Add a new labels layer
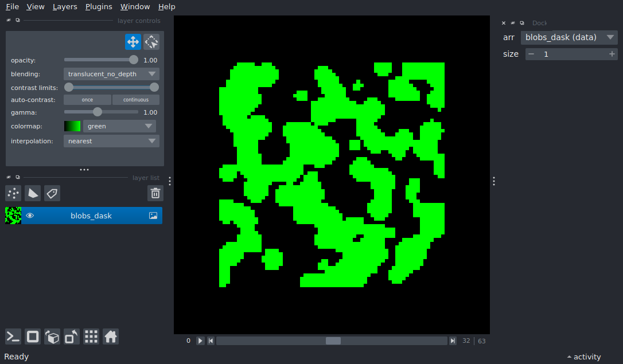623x364 pixels. pos(52,193)
